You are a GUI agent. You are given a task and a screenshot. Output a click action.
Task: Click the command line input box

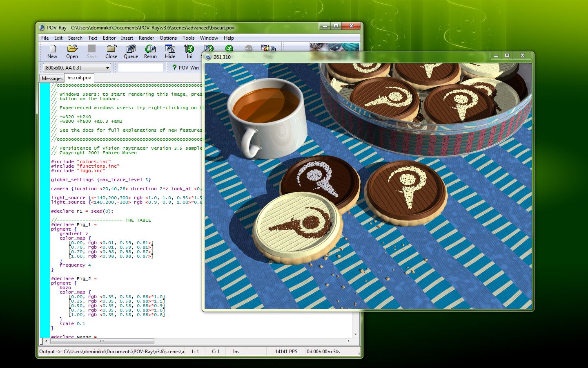point(140,67)
